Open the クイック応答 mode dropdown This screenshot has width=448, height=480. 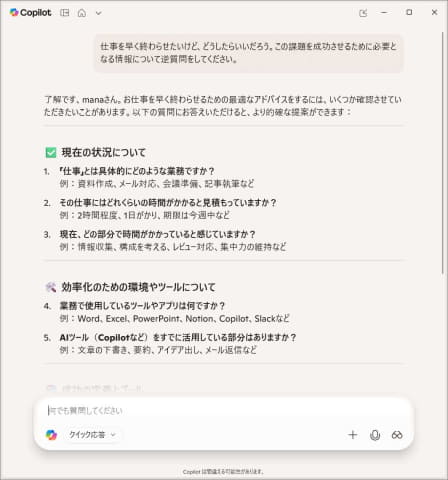click(92, 435)
